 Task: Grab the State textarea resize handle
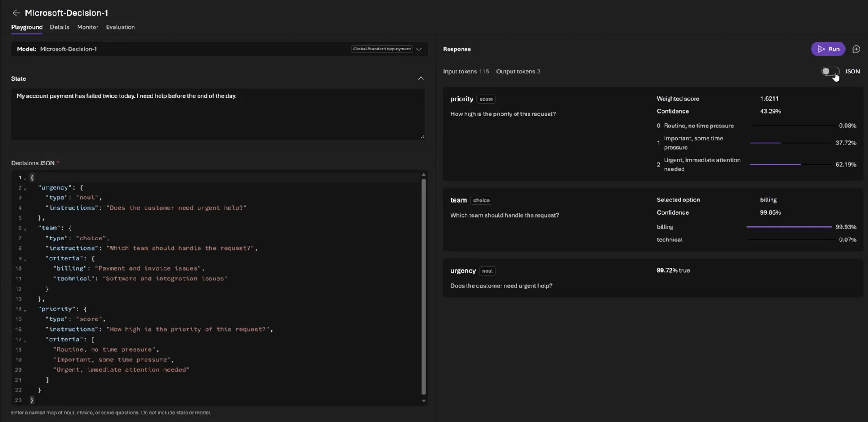pos(422,137)
